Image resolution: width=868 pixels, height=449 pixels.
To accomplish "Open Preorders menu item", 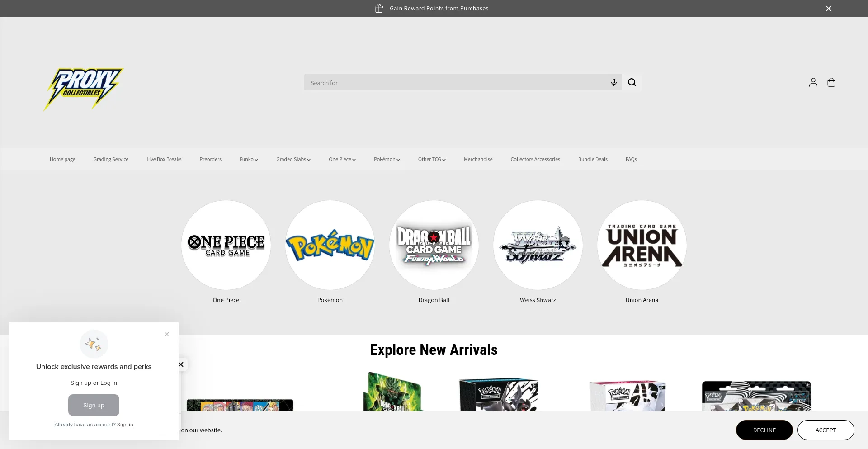I will 211,159.
